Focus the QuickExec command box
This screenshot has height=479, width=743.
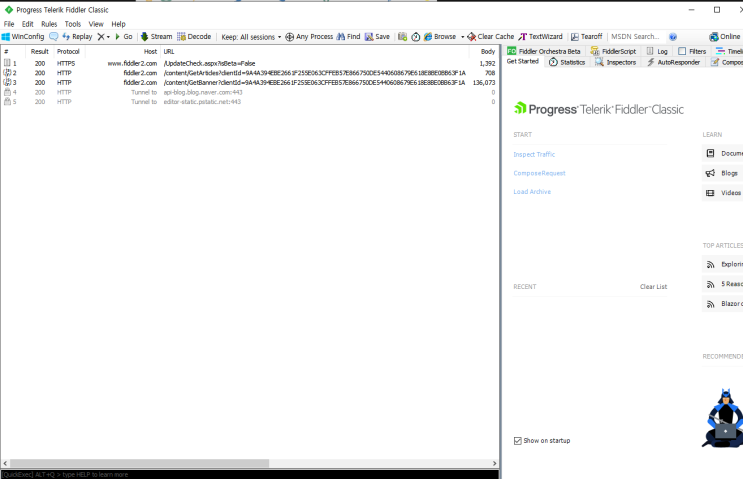click(x=250, y=474)
